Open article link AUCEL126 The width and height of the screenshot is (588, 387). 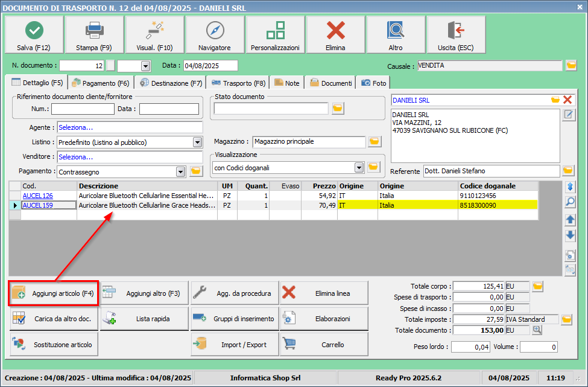[x=37, y=196]
